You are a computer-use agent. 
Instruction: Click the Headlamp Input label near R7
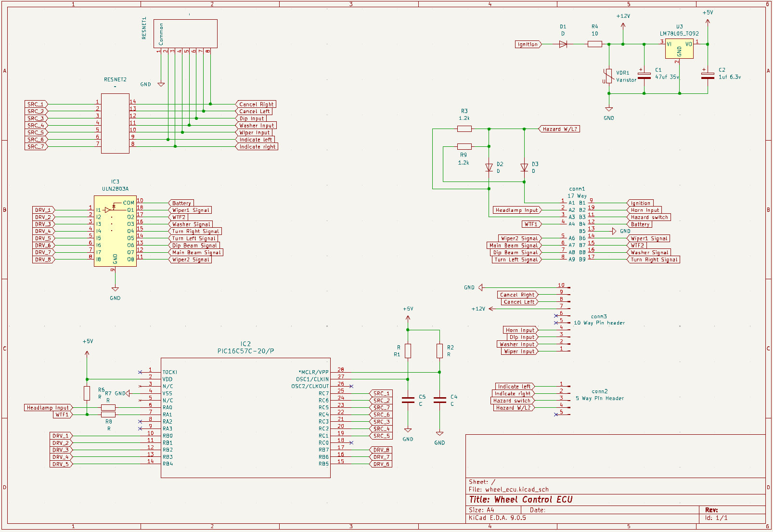48,408
